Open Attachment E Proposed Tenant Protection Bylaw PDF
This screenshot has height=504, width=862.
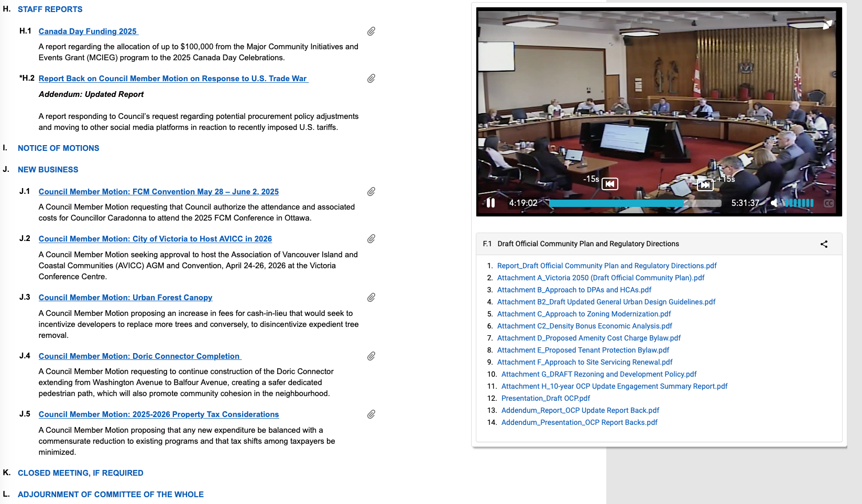pyautogui.click(x=583, y=350)
